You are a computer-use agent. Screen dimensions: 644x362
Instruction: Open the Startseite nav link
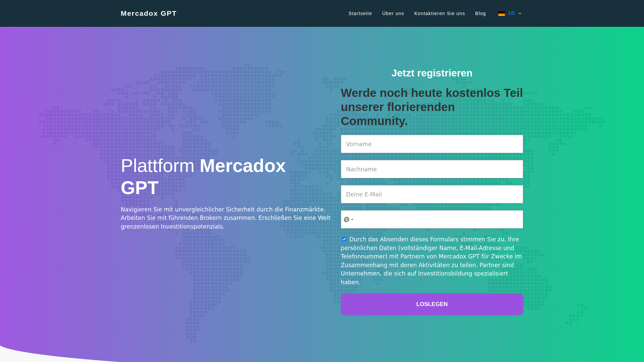point(360,13)
